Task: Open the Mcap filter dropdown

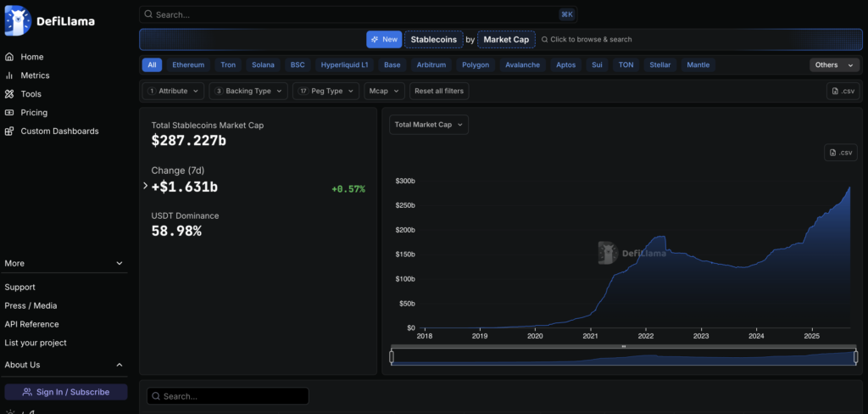Action: (x=384, y=91)
